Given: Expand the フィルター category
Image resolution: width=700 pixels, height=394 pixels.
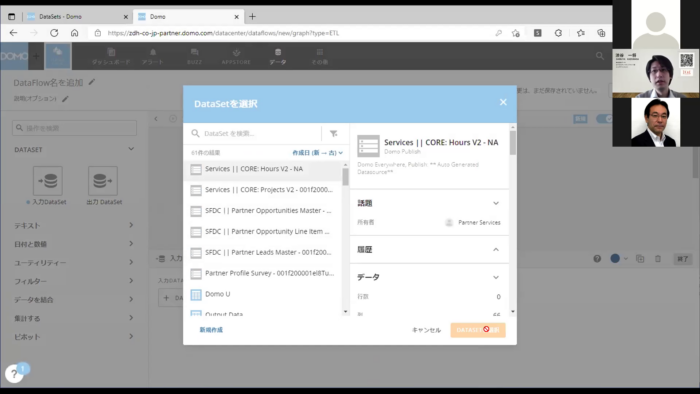Looking at the screenshot, I should (74, 281).
